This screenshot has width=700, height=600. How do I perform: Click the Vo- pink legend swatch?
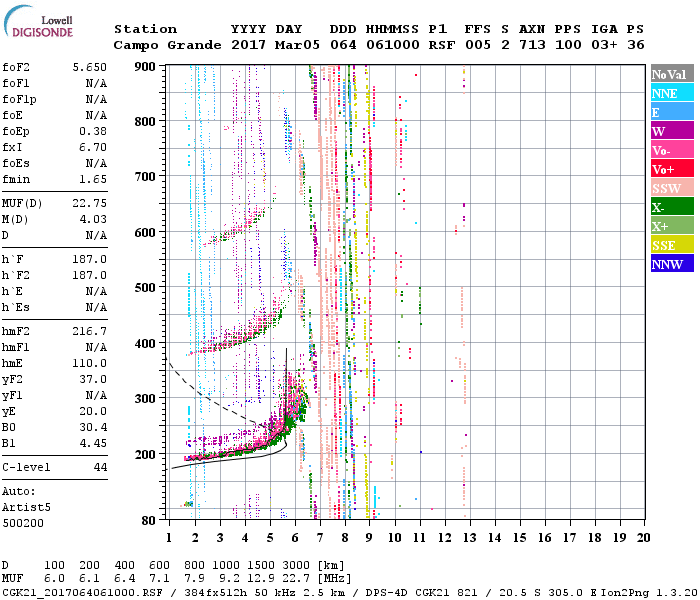(x=672, y=150)
